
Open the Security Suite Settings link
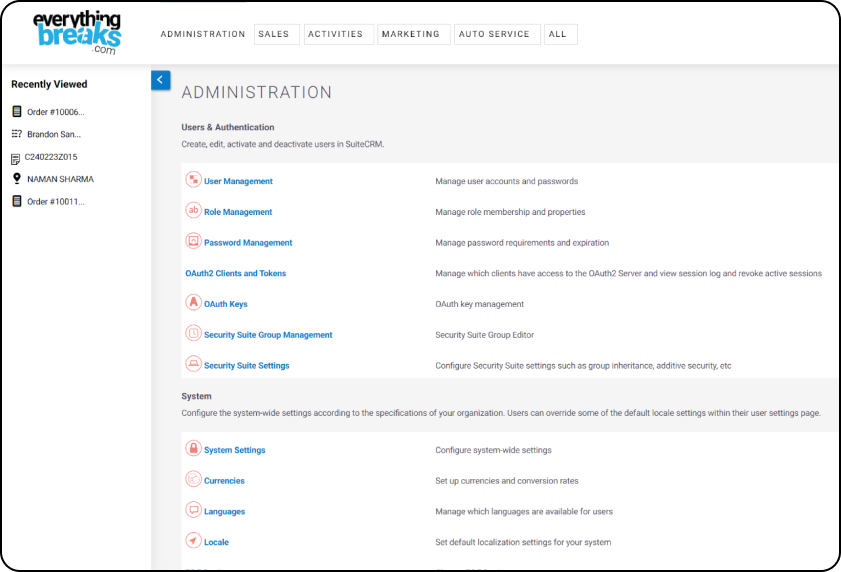coord(247,365)
